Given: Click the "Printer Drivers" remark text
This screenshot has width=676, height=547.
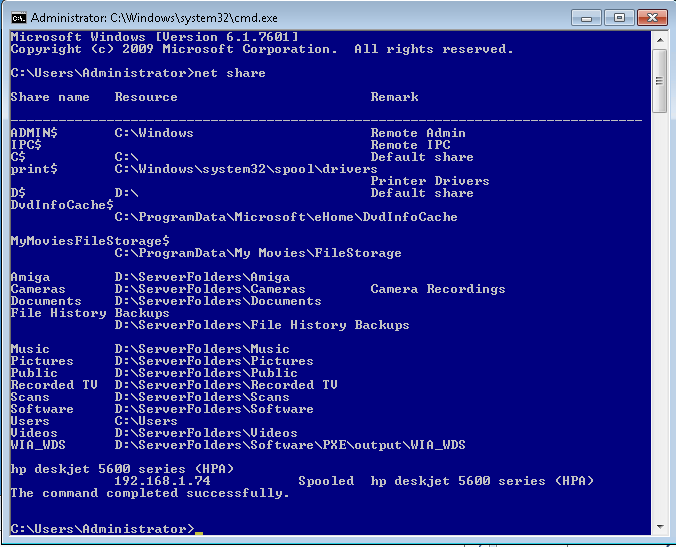Looking at the screenshot, I should [x=430, y=181].
